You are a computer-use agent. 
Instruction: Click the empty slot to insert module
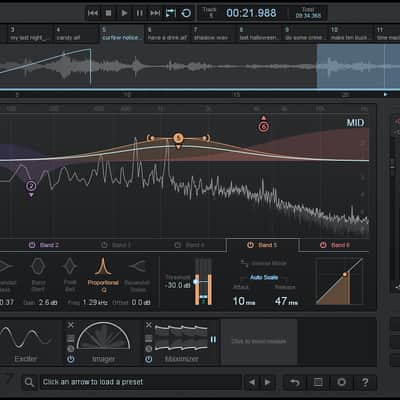click(259, 342)
